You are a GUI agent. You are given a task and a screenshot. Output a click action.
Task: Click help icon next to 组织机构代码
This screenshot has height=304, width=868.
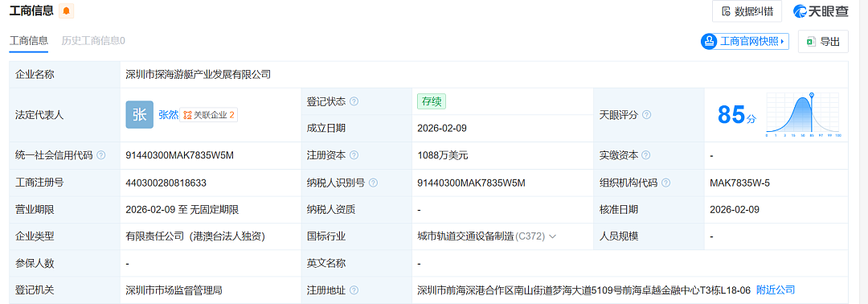click(x=665, y=183)
